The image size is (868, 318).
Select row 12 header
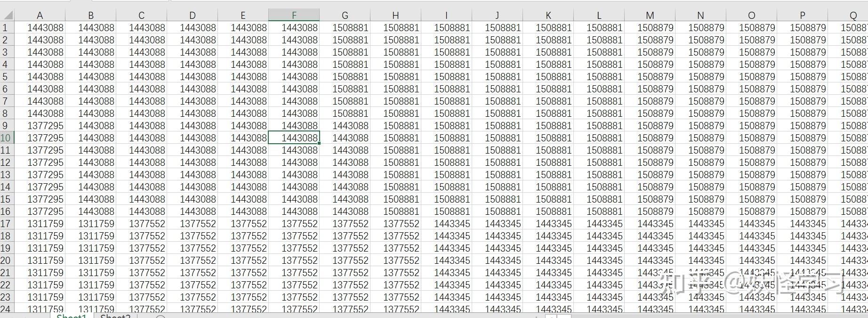(x=7, y=163)
